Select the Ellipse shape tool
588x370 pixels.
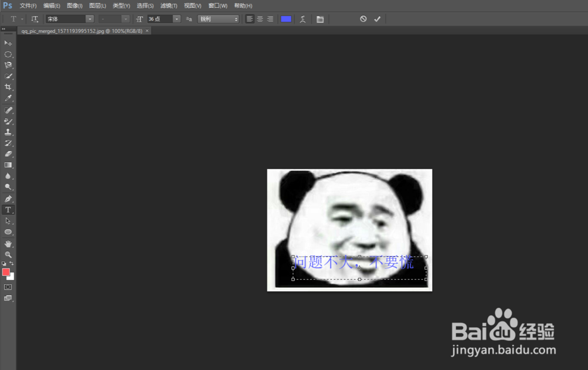click(x=8, y=232)
